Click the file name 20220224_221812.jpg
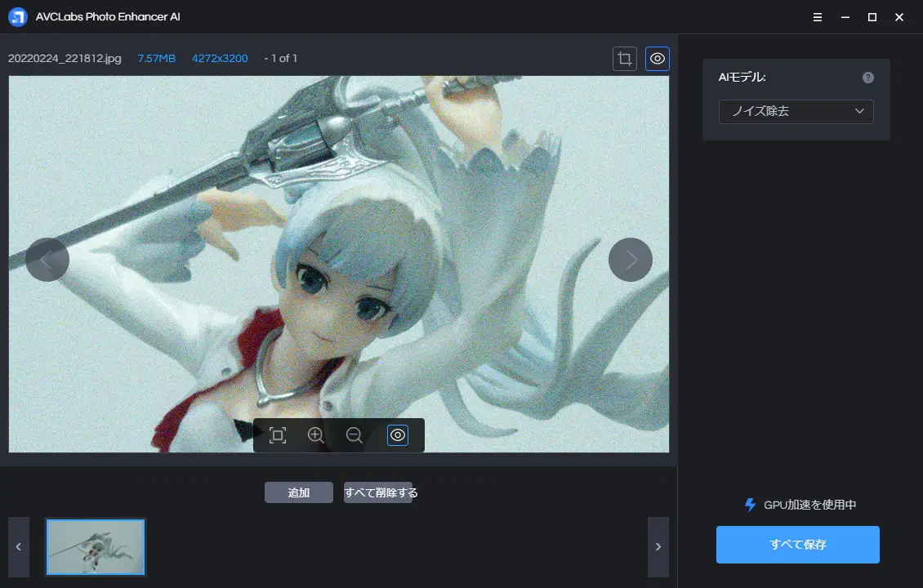 pyautogui.click(x=65, y=58)
